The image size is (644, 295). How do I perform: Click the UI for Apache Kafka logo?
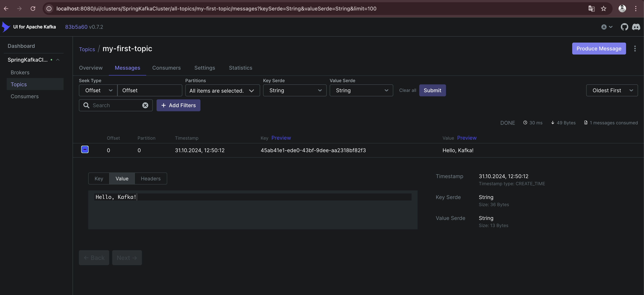pos(6,27)
